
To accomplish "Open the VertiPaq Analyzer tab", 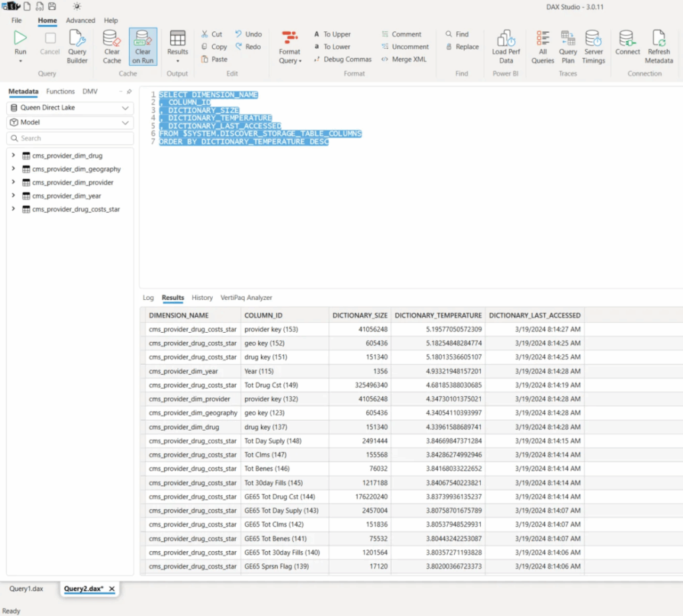I will tap(246, 298).
